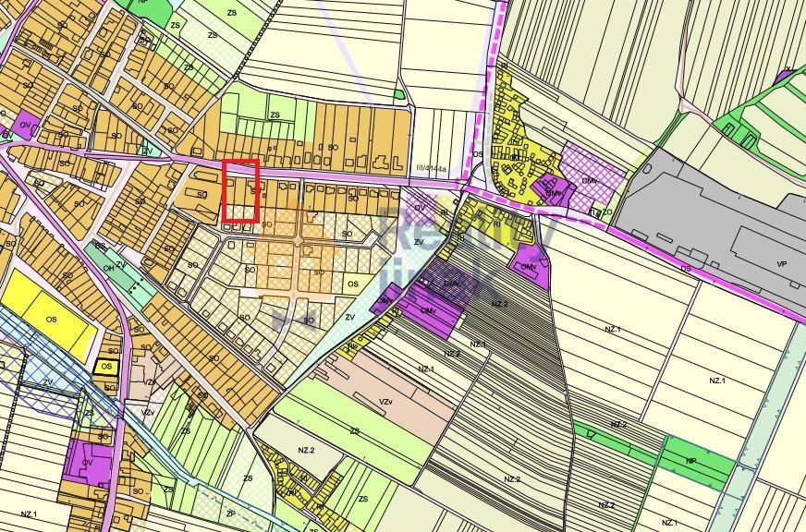Select the green OH zone label
This screenshot has width=806, height=532.
point(108,268)
